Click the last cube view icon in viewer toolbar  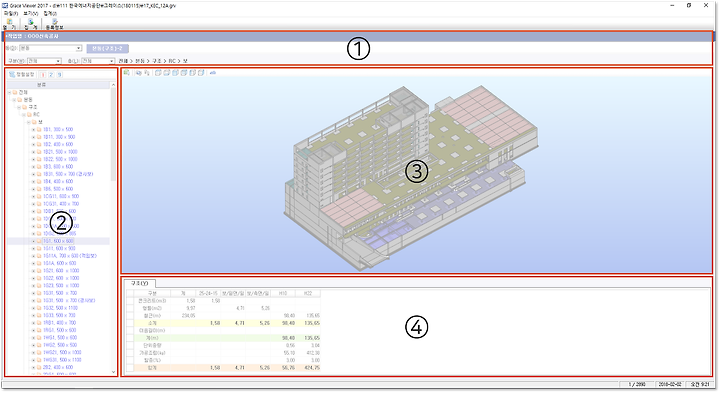click(x=201, y=73)
